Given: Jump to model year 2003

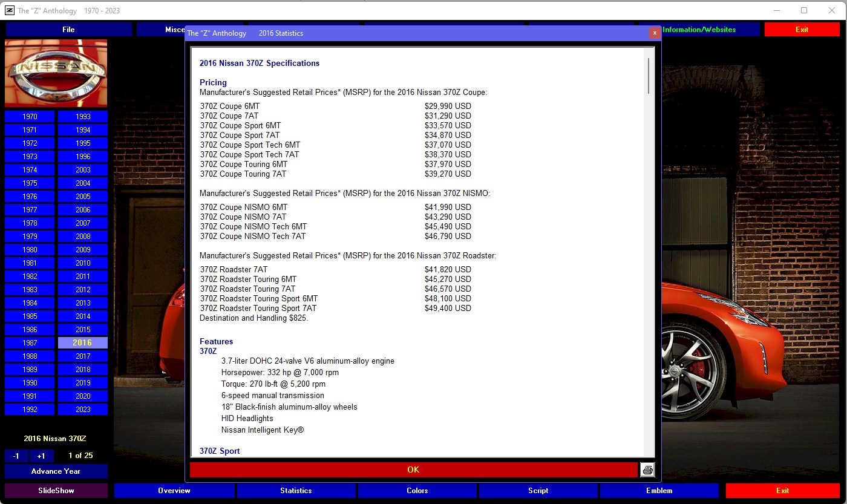Looking at the screenshot, I should pos(83,170).
